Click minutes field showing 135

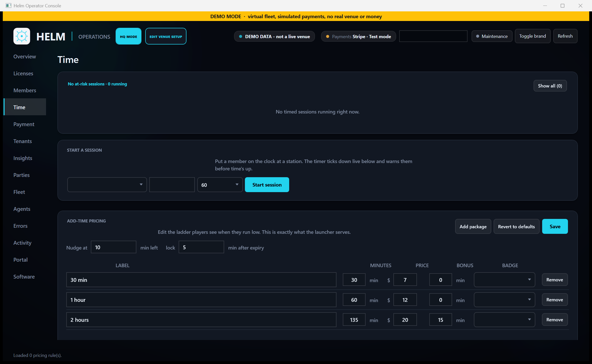tap(354, 320)
